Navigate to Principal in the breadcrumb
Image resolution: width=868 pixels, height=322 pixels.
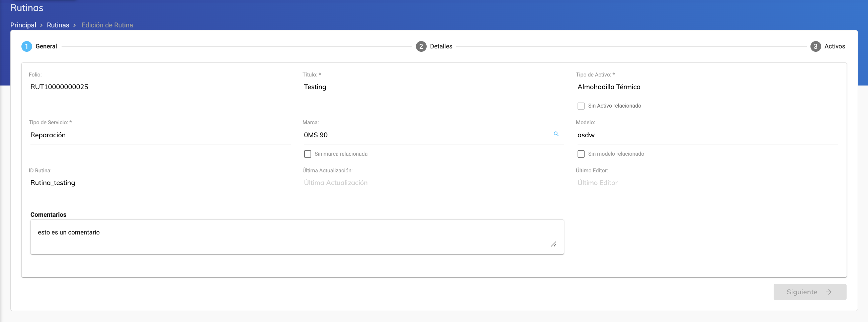[x=23, y=25]
